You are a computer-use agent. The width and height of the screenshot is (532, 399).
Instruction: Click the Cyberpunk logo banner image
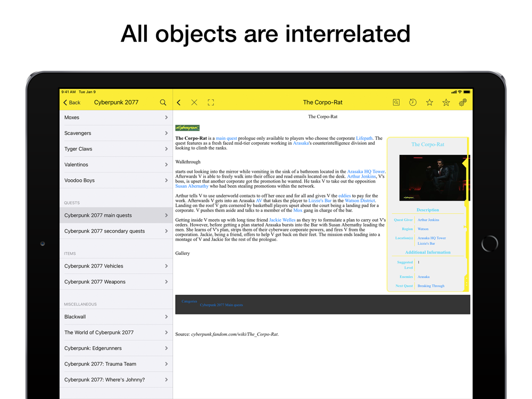click(x=187, y=128)
